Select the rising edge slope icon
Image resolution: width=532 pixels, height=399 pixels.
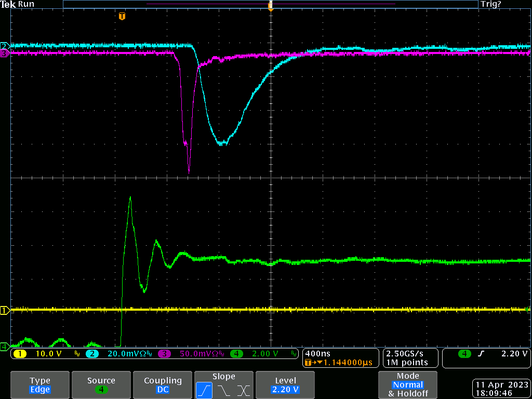[x=204, y=390]
